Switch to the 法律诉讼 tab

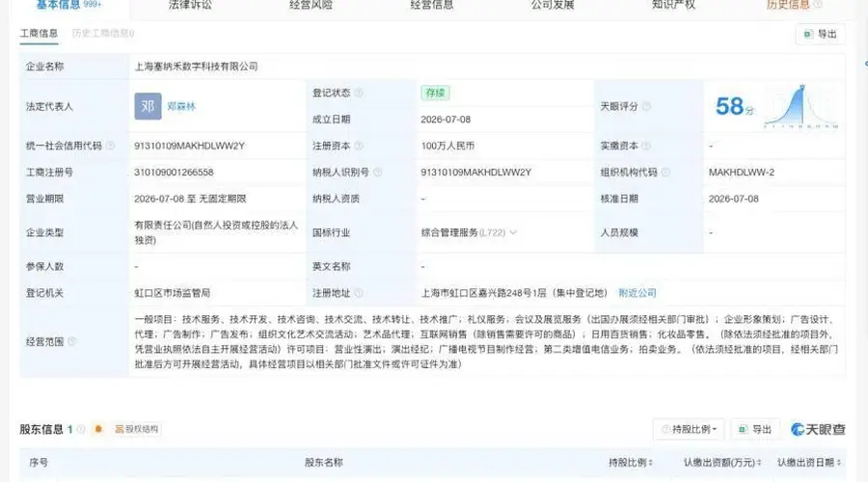pyautogui.click(x=190, y=5)
